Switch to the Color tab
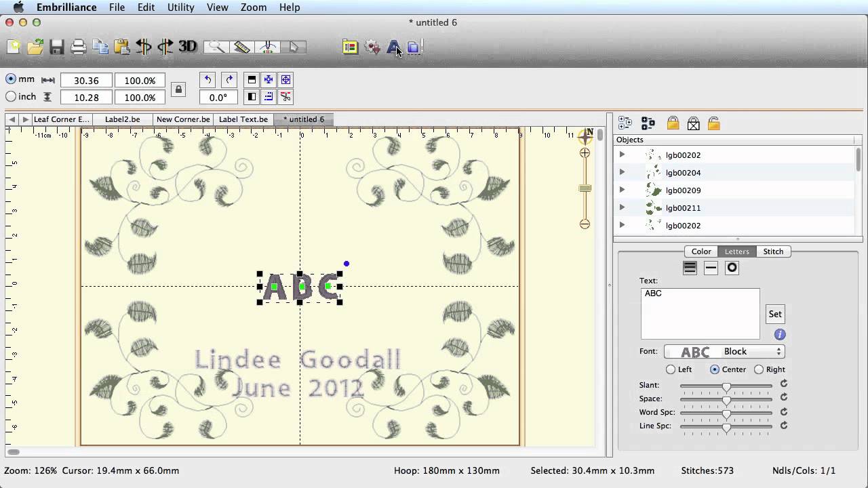This screenshot has width=868, height=488. [701, 251]
